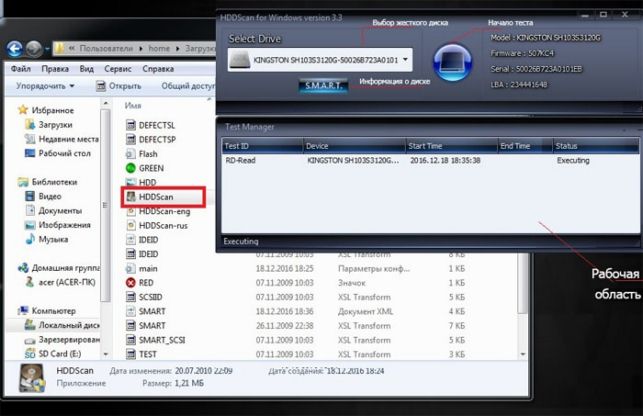This screenshot has height=416, width=643.
Task: Select the SMART_SCSI file icon
Action: pos(131,340)
